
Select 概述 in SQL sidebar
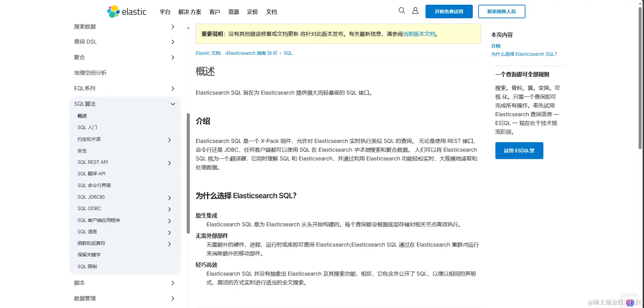(x=82, y=116)
